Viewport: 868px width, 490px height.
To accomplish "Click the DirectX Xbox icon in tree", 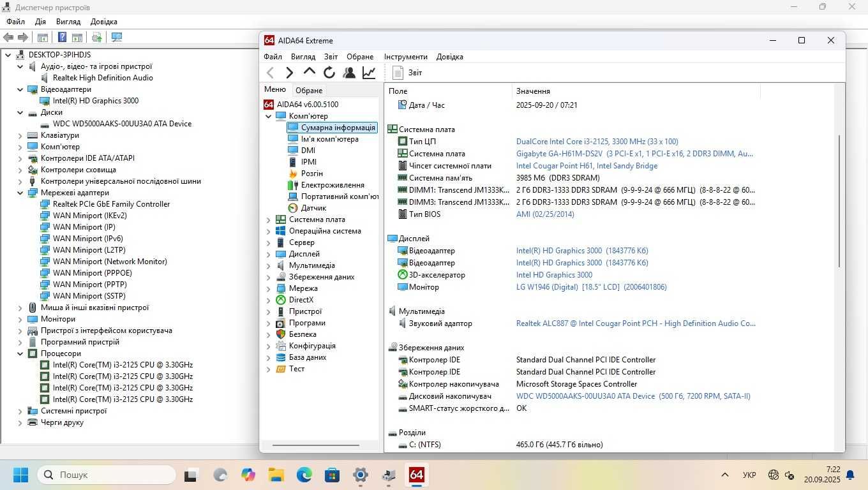I will click(281, 300).
